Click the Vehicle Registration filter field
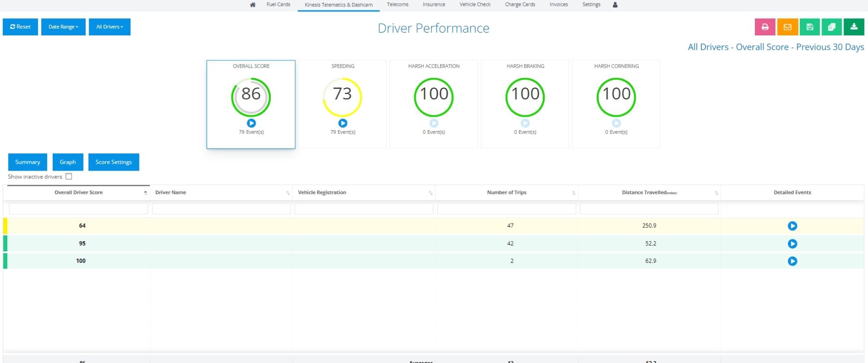Screen dimensions: 868x363 coord(364,209)
